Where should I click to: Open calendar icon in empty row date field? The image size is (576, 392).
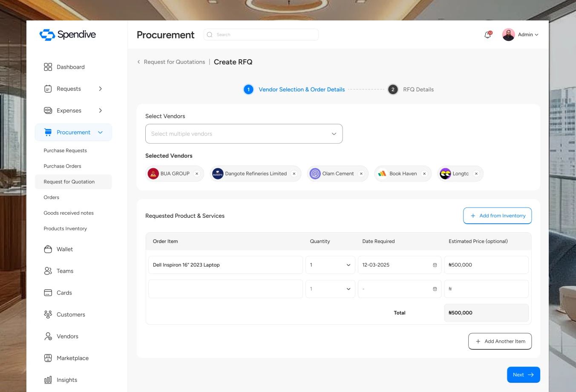[435, 289]
